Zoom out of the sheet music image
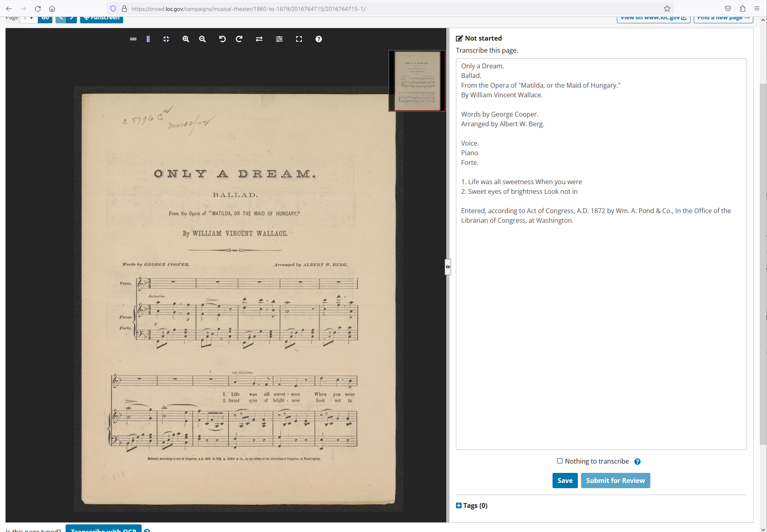Image resolution: width=767 pixels, height=532 pixels. pos(202,39)
